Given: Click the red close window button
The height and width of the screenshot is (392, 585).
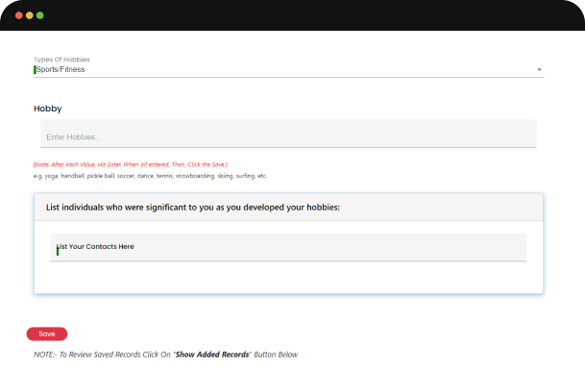Looking at the screenshot, I should pyautogui.click(x=17, y=16).
